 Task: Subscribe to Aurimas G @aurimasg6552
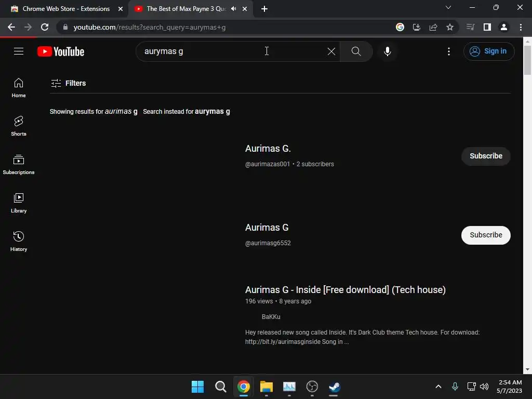pos(486,235)
